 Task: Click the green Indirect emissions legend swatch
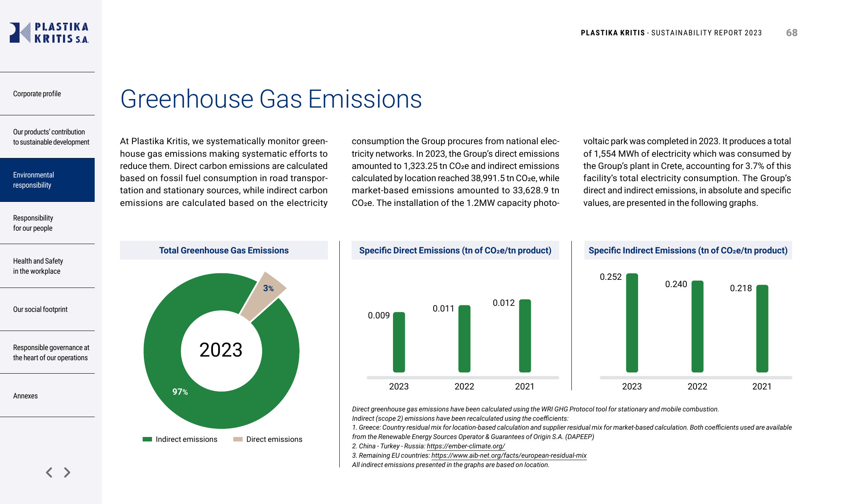[147, 439]
